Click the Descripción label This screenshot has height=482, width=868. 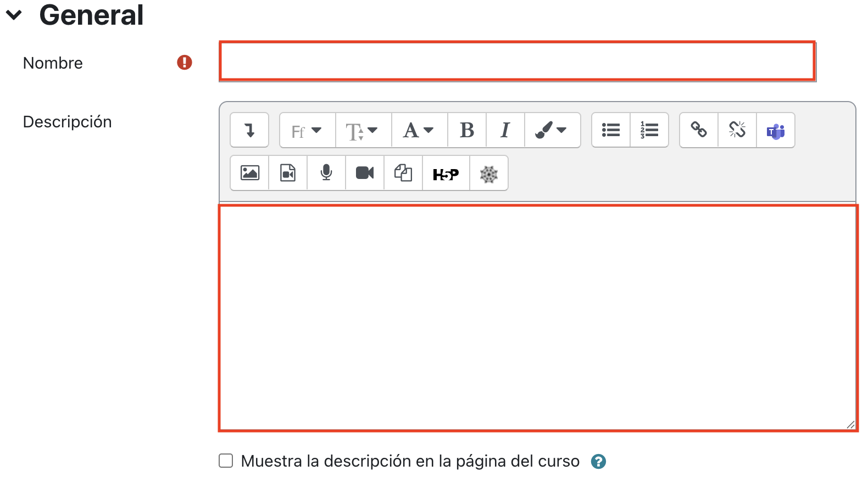pos(67,122)
